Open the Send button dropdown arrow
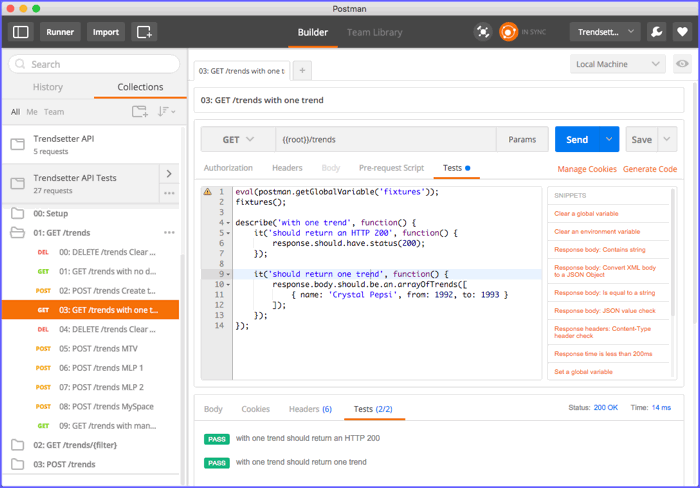The image size is (700, 488). (x=609, y=139)
